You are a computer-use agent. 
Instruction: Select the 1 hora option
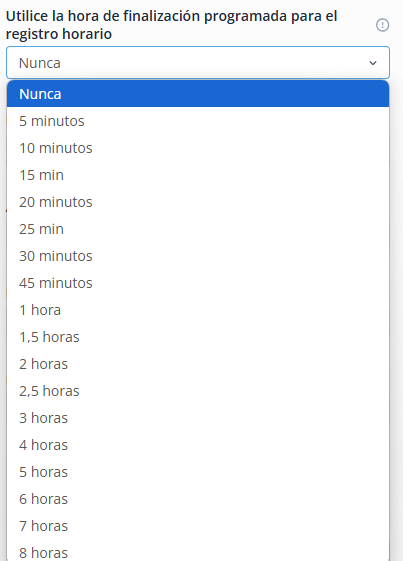pos(198,310)
